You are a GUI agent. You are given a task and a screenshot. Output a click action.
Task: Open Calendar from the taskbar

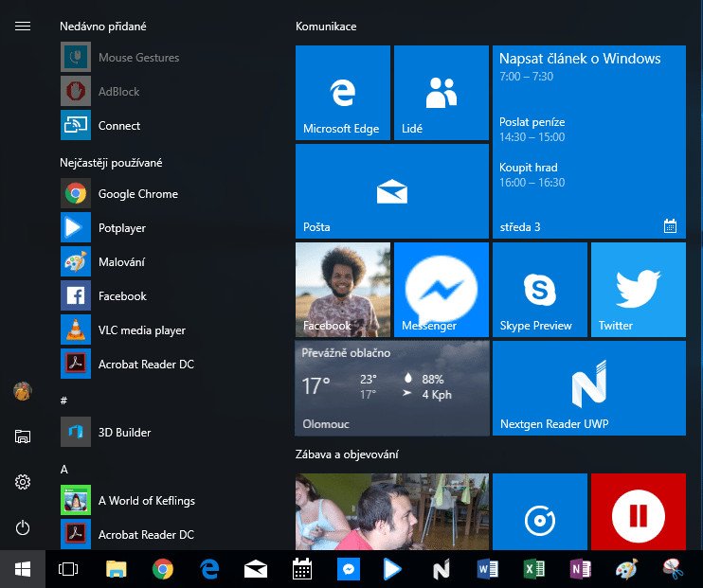pyautogui.click(x=301, y=569)
